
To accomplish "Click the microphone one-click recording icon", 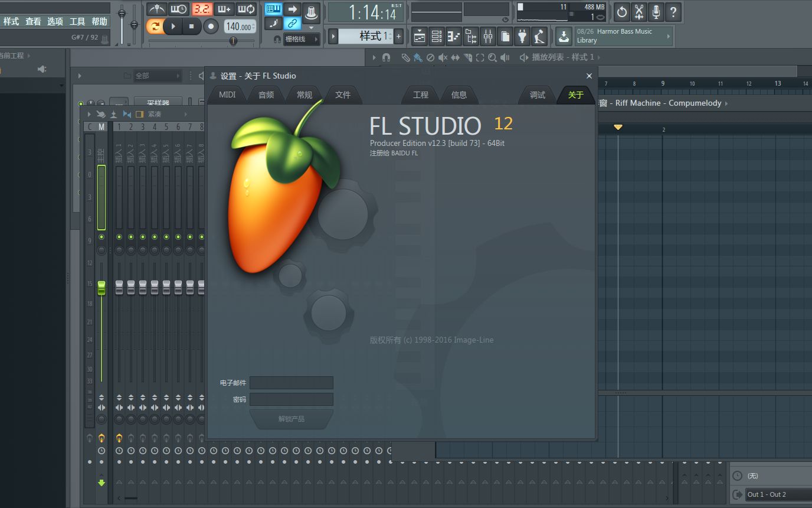I will pyautogui.click(x=656, y=11).
